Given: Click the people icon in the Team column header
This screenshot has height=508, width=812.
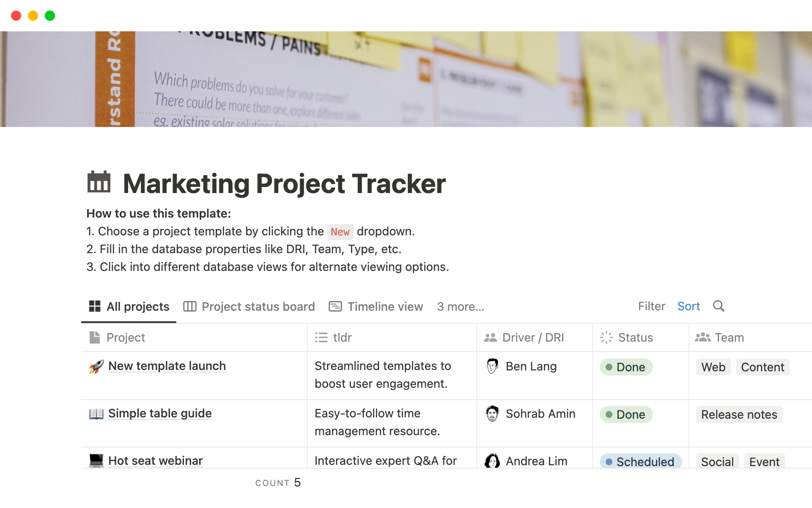Looking at the screenshot, I should pos(703,337).
